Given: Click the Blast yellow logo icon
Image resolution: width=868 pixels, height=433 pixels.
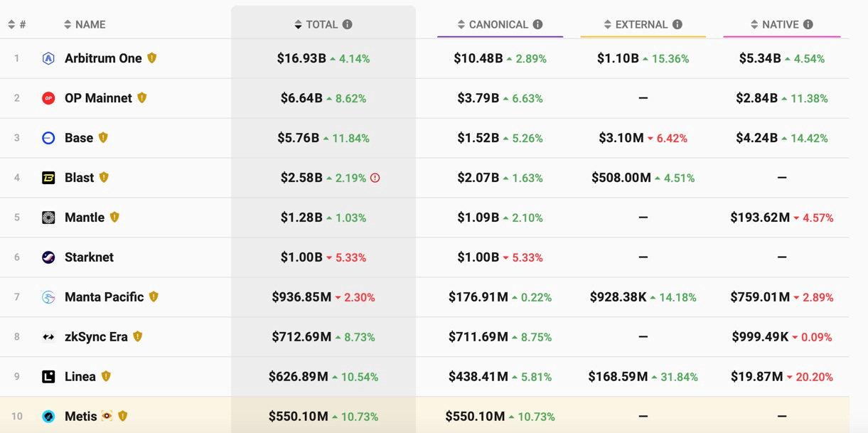Looking at the screenshot, I should (x=48, y=178).
